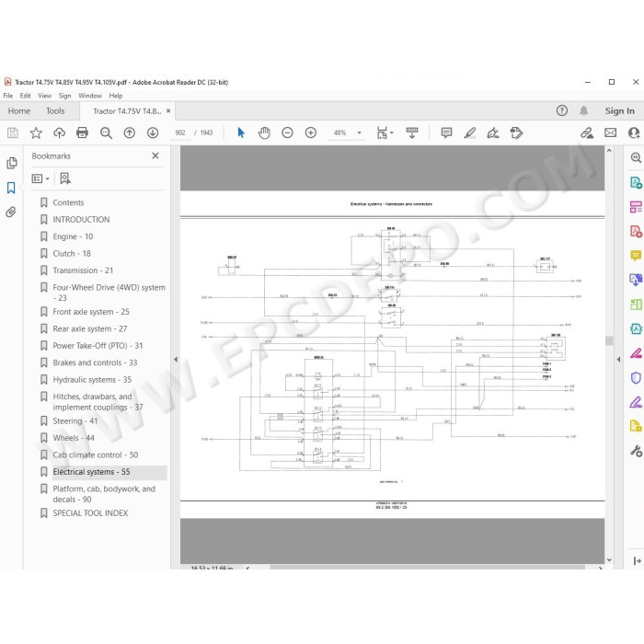This screenshot has width=644, height=644.
Task: Collapse the left navigation pane arrow
Action: coord(176,360)
